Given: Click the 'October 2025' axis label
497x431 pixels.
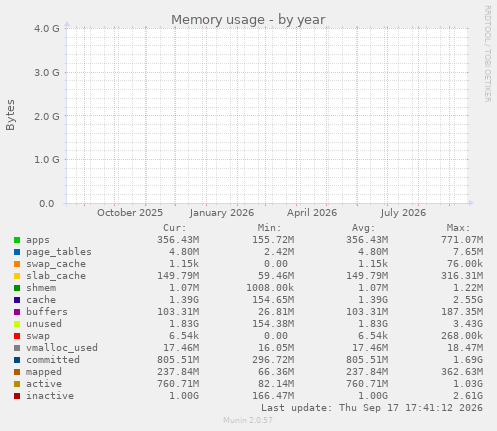Looking at the screenshot, I should [130, 213].
